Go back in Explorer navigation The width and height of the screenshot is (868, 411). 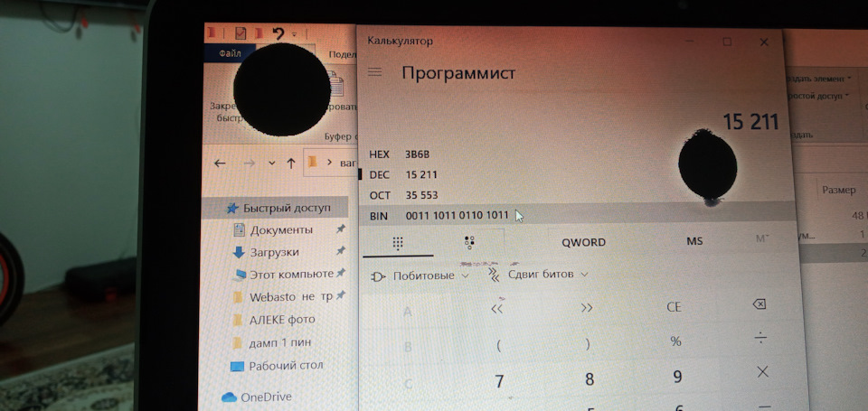point(220,163)
